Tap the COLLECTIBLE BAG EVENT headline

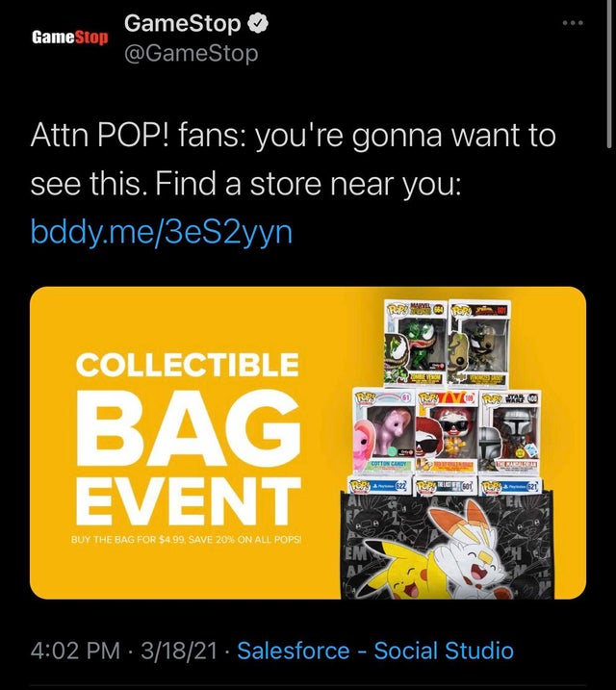click(188, 438)
